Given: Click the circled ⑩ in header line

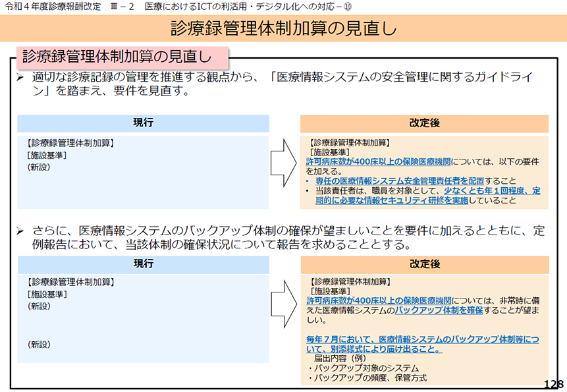Looking at the screenshot, I should click(348, 7).
